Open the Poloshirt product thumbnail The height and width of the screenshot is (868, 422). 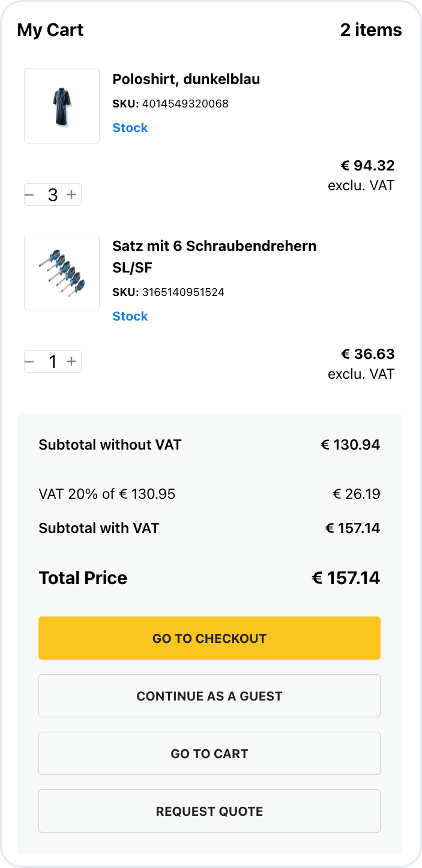point(62,106)
